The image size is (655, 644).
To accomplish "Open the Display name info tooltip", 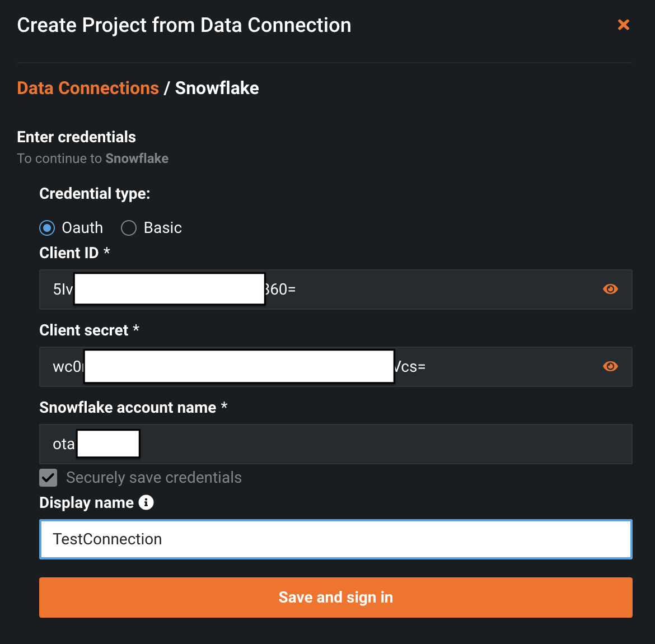I will coord(147,502).
